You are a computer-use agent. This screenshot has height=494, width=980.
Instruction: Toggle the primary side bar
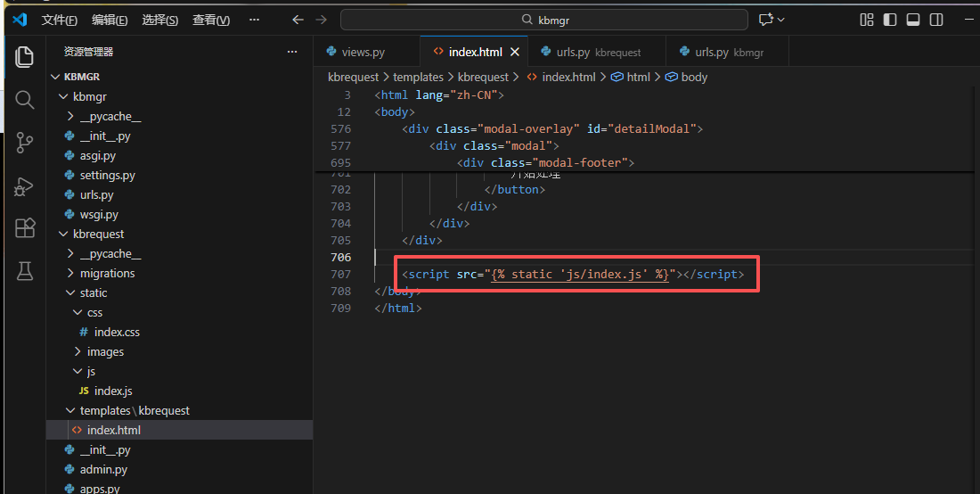[889, 20]
